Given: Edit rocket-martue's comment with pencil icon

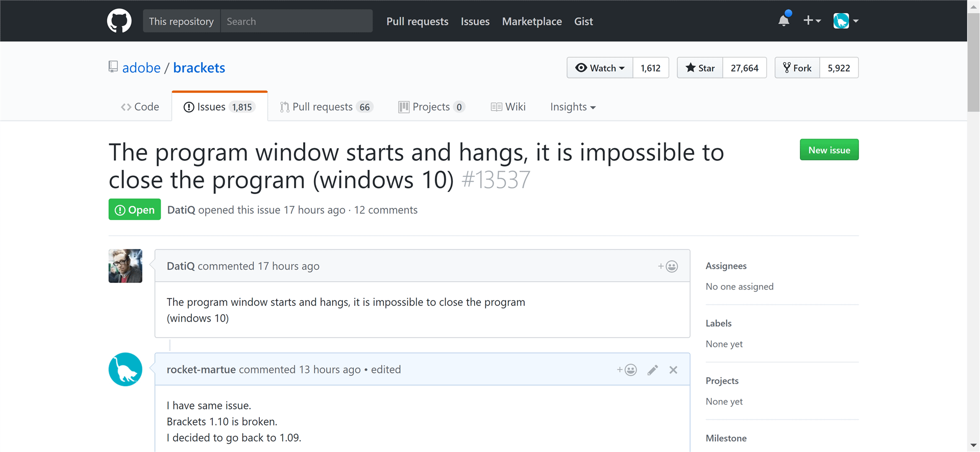Looking at the screenshot, I should 652,370.
